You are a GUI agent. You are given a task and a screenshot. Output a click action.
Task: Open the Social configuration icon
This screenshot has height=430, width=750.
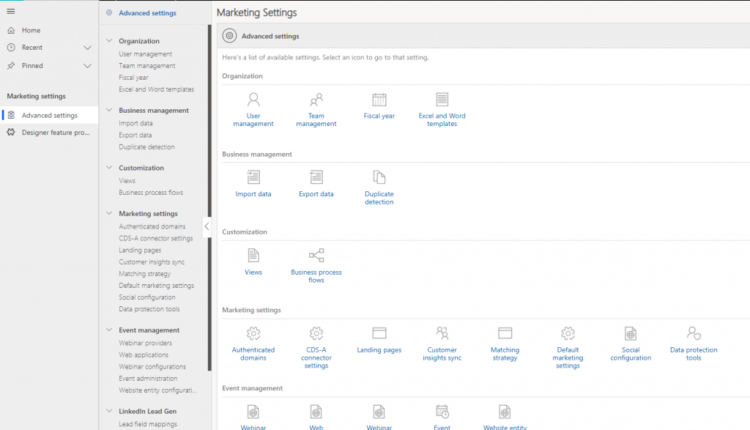tap(630, 333)
